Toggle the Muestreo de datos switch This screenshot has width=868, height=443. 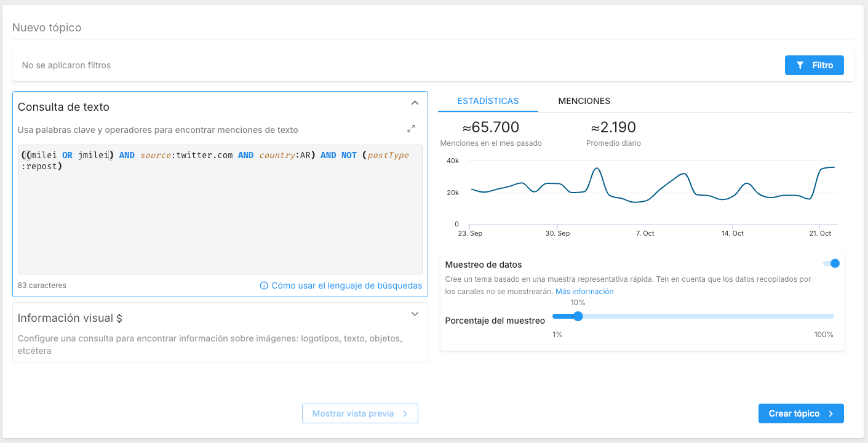(x=831, y=263)
